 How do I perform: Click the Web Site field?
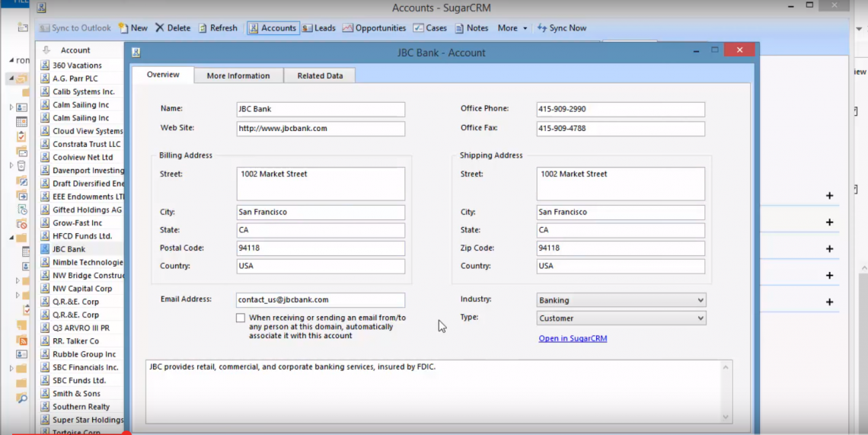pos(321,129)
